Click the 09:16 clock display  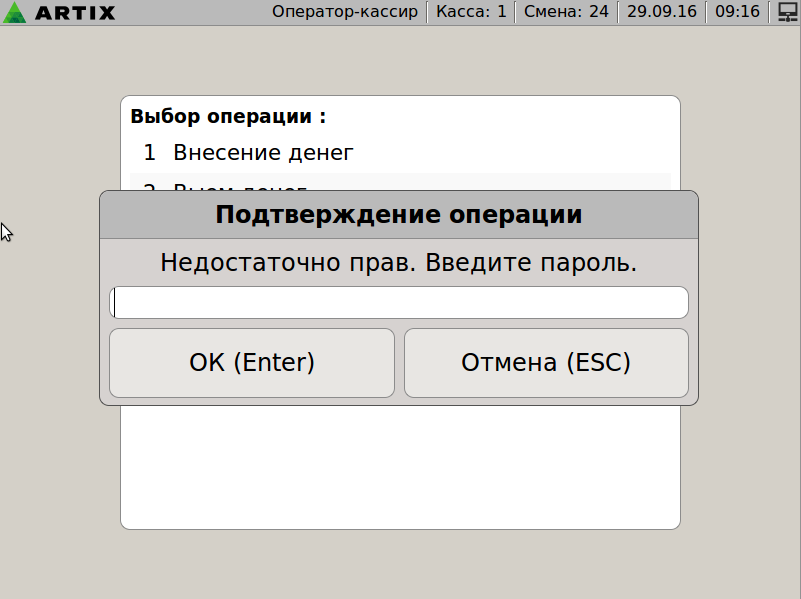point(737,12)
